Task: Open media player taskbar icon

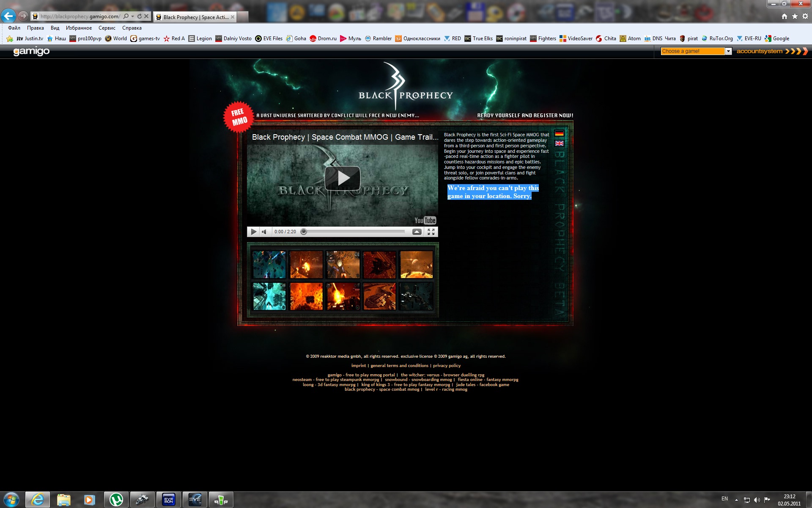Action: 89,500
